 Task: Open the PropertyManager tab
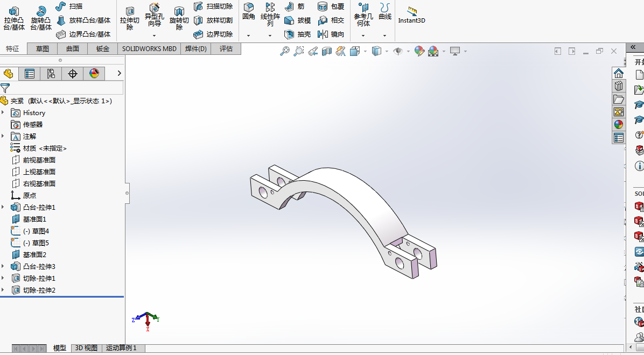pos(30,74)
